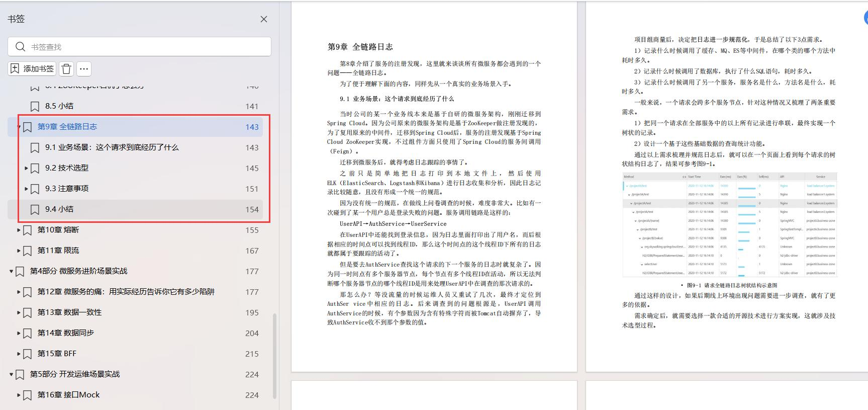
Task: Open bookmark 第16章 接口Mock
Action: pos(68,395)
